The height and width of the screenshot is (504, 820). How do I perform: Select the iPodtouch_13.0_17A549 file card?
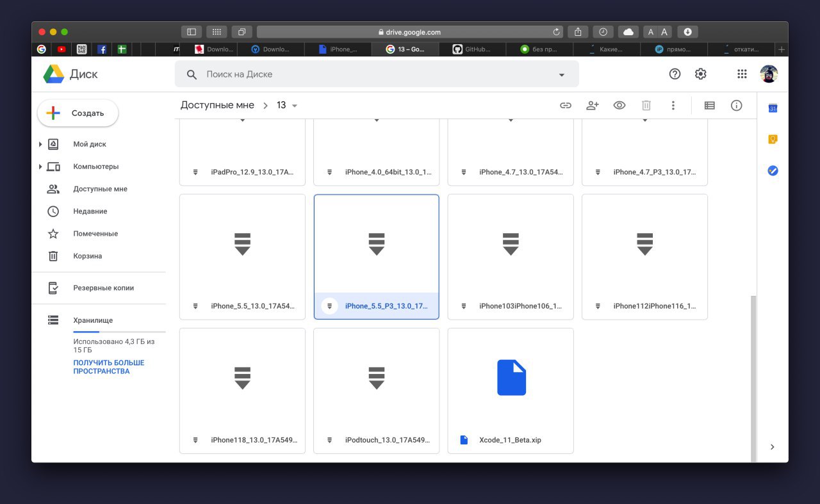coord(377,391)
